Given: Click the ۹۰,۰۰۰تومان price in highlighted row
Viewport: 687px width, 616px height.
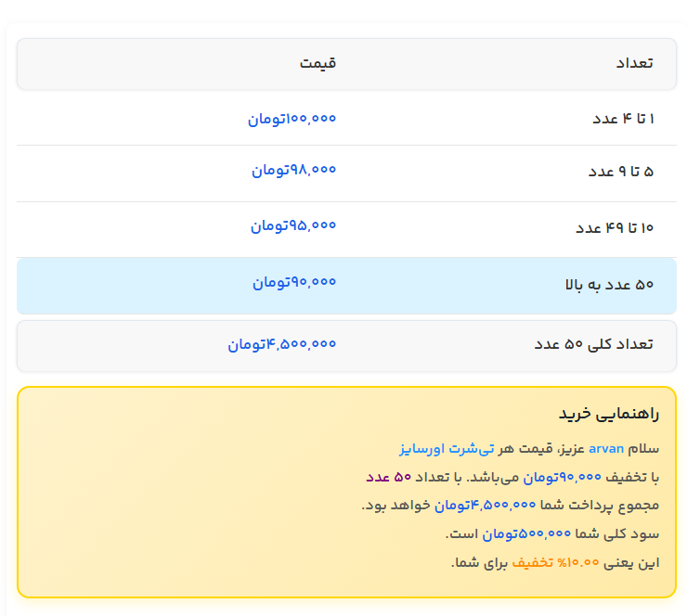Looking at the screenshot, I should 294,282.
